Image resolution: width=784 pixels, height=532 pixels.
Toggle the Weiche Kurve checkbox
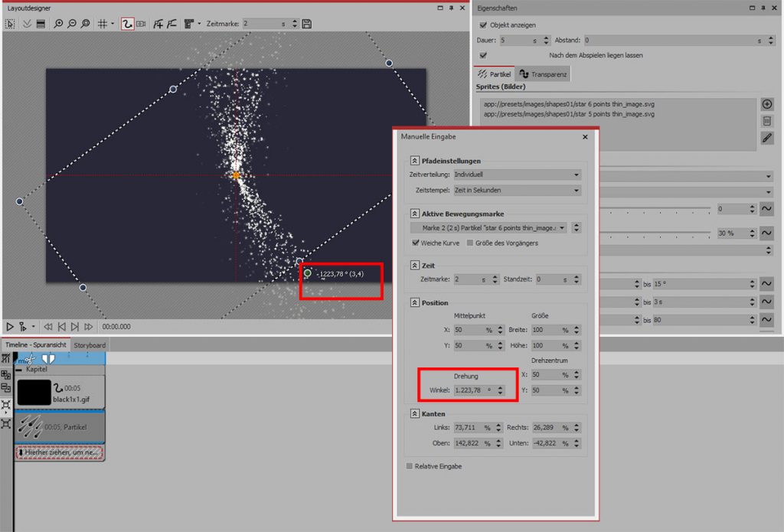[415, 243]
